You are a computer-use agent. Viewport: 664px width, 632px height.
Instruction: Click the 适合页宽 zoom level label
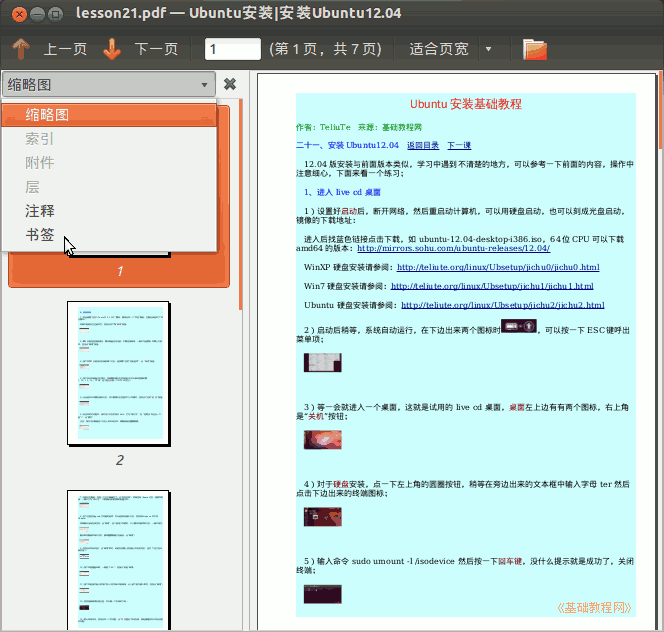click(438, 49)
